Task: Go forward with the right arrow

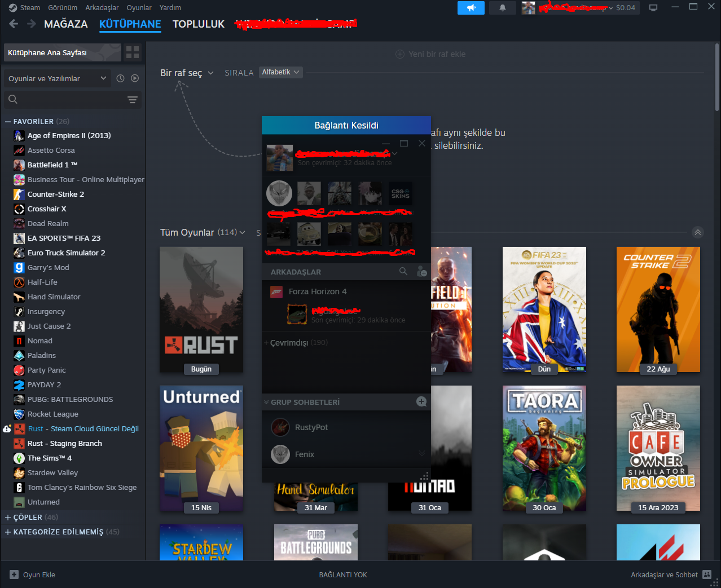Action: 32,24
